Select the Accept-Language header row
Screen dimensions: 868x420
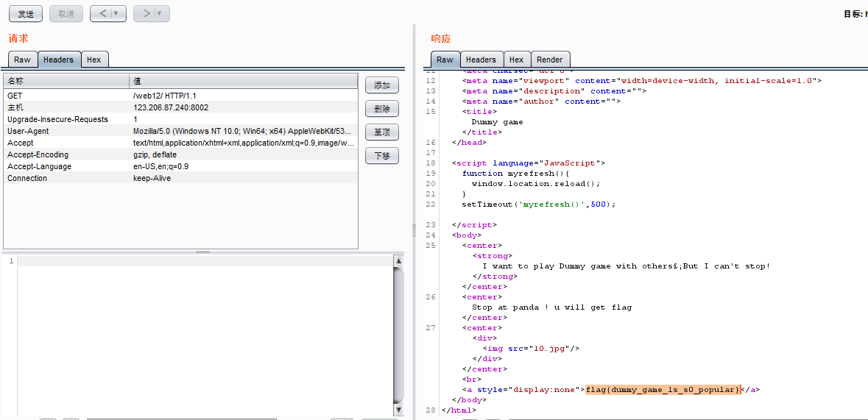click(180, 166)
